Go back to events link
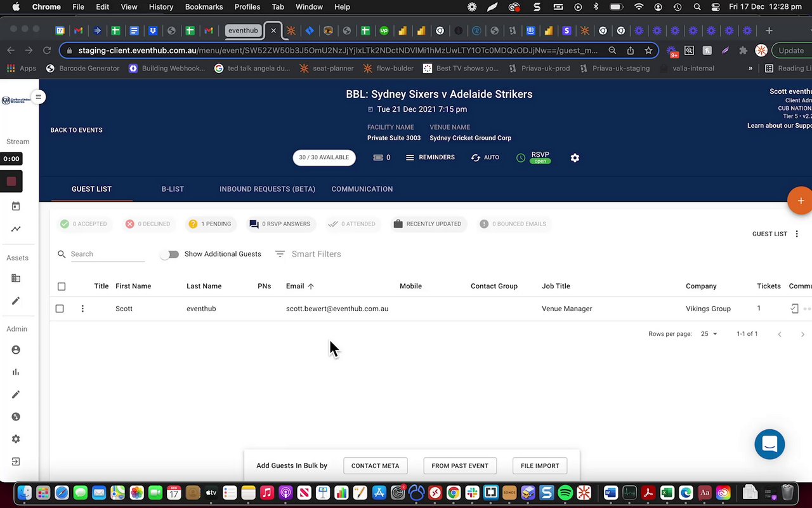 (76, 130)
